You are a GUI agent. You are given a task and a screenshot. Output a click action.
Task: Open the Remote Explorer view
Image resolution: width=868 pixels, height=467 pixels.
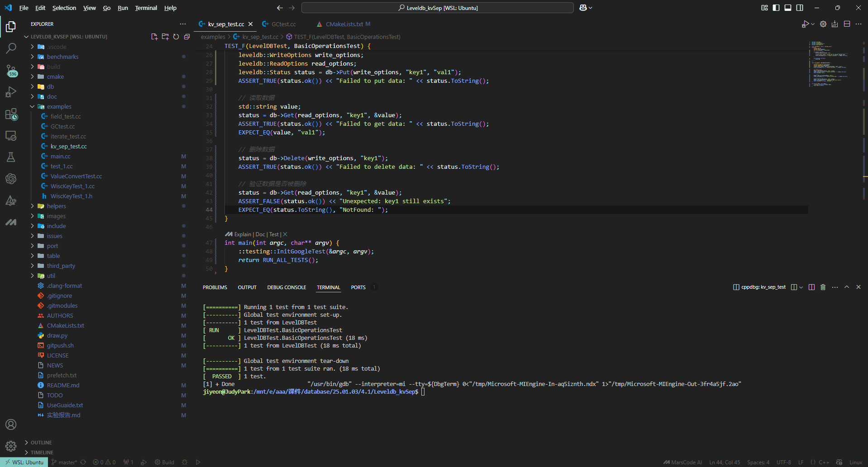11,136
